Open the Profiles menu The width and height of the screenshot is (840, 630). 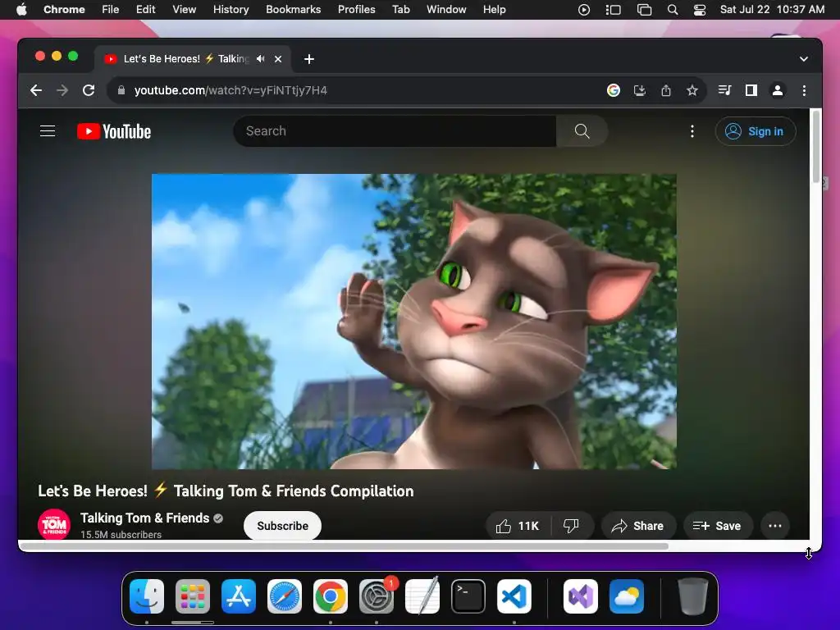click(356, 10)
